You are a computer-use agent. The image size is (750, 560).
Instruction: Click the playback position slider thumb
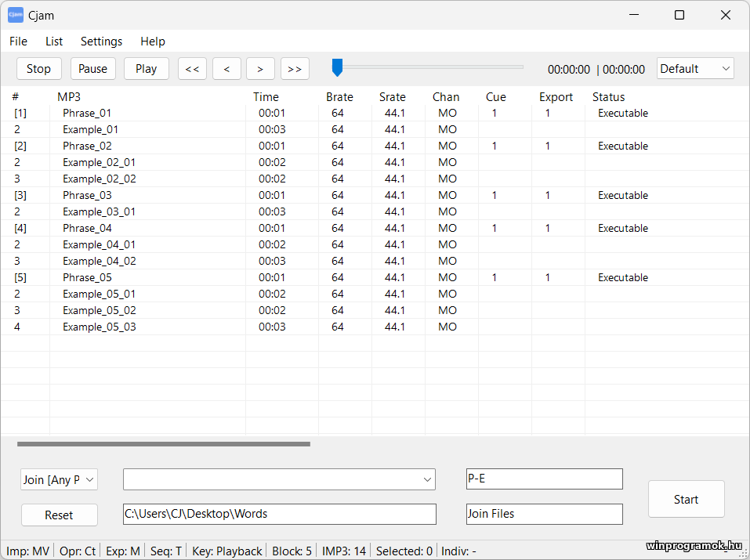point(337,68)
